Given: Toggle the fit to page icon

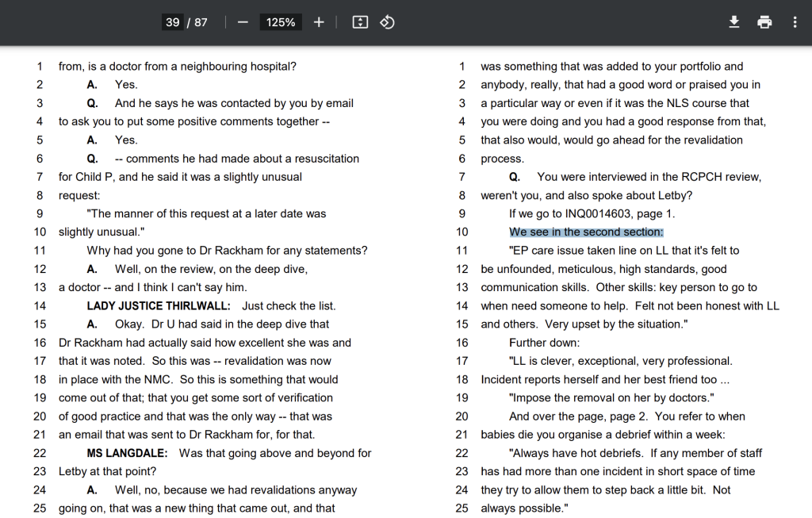Looking at the screenshot, I should (x=360, y=22).
